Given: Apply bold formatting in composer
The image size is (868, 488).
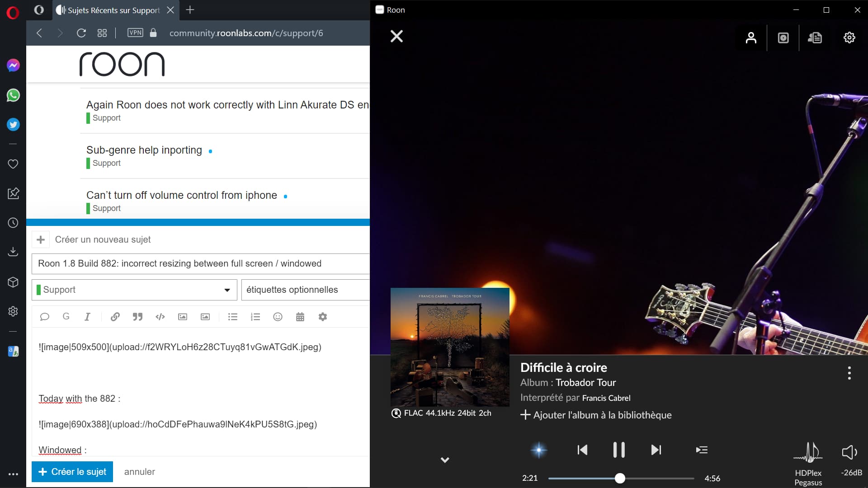Looking at the screenshot, I should [x=66, y=317].
